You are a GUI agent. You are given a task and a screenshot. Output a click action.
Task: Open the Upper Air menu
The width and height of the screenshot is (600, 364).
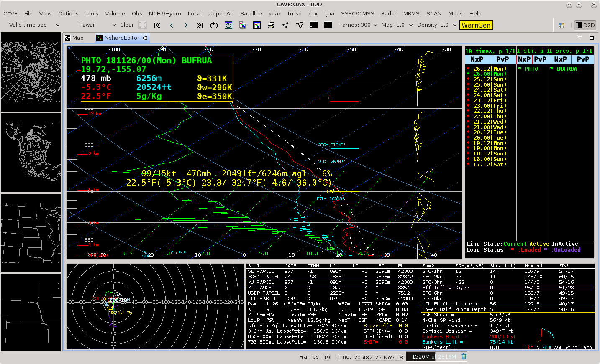pyautogui.click(x=221, y=13)
